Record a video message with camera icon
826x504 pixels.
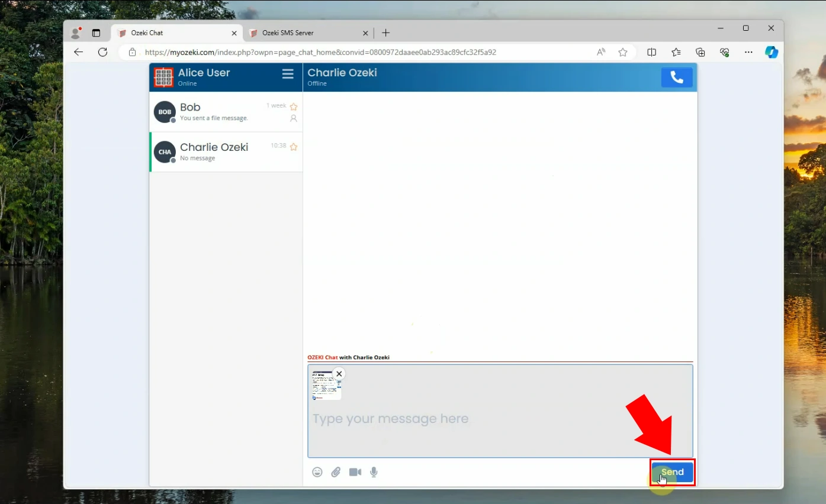(x=355, y=472)
